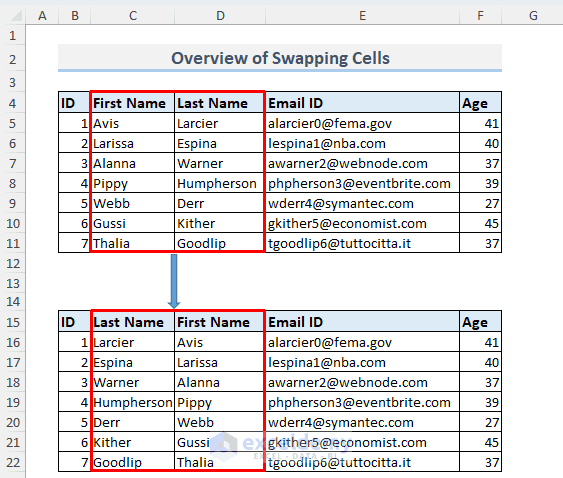Select cell 'Warner' in row 18

(132, 382)
